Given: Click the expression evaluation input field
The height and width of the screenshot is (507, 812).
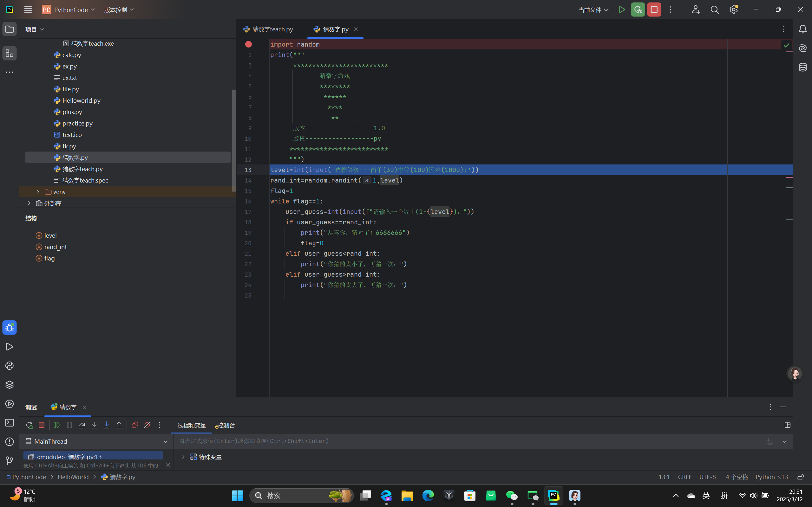Looking at the screenshot, I should coord(470,441).
